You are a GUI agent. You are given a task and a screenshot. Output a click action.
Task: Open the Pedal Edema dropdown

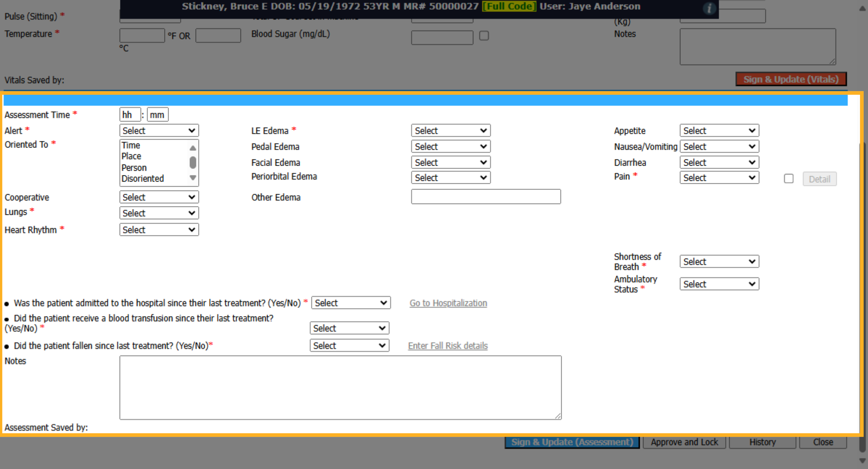click(x=451, y=146)
